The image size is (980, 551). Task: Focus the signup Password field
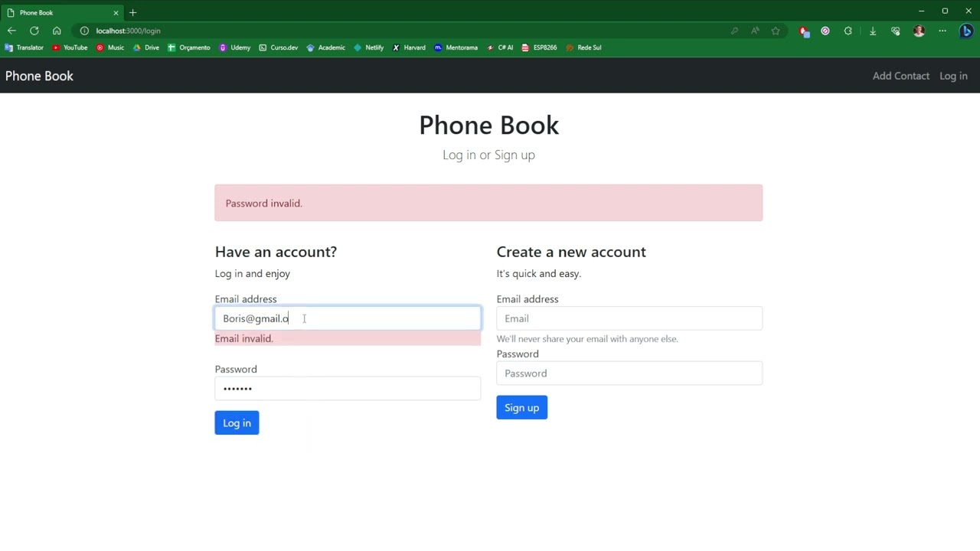coord(629,373)
